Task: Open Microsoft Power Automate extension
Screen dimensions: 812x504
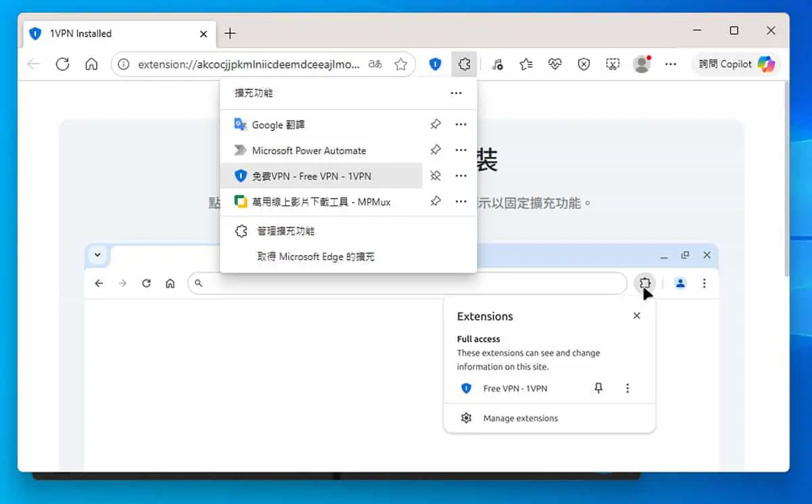Action: pyautogui.click(x=321, y=150)
